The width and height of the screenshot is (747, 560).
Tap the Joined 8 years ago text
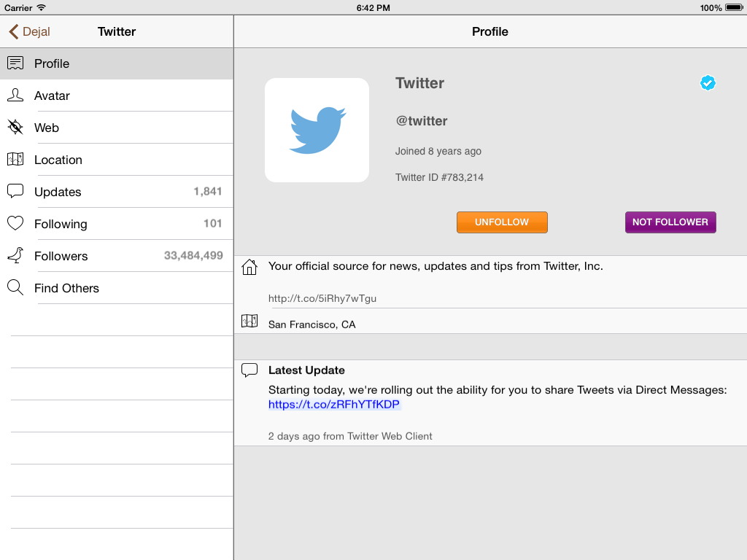(x=438, y=151)
